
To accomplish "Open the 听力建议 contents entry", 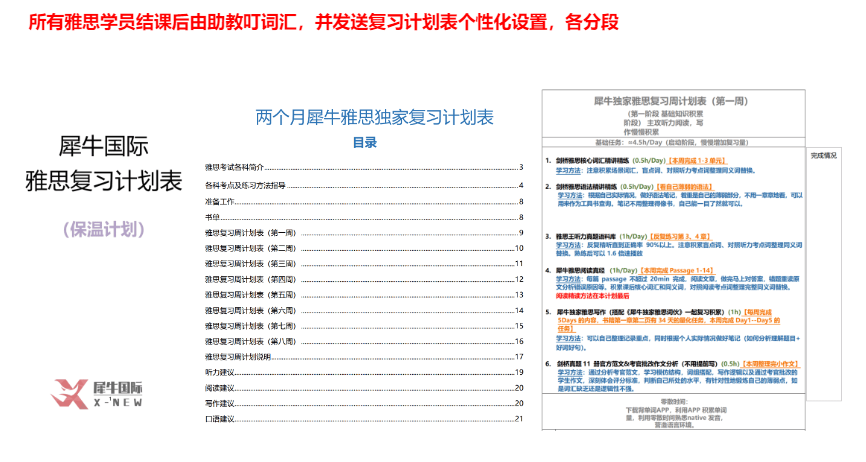I will pyautogui.click(x=219, y=372).
